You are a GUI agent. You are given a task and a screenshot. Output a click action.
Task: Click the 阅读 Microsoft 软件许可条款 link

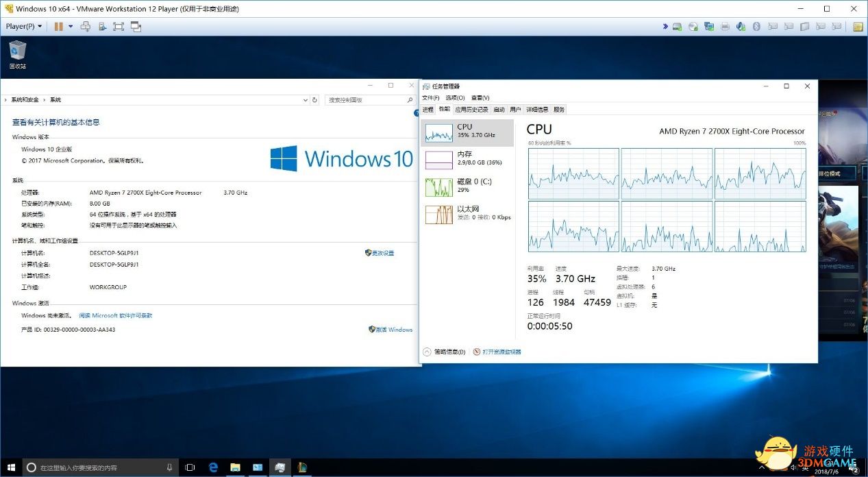(x=115, y=316)
